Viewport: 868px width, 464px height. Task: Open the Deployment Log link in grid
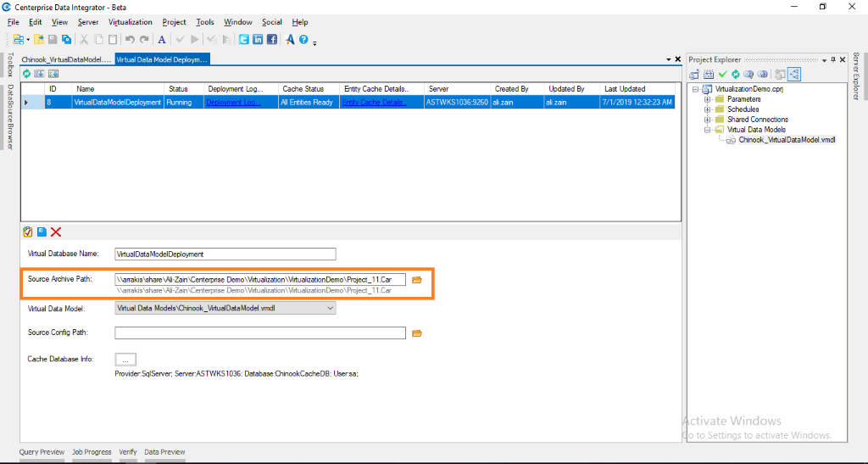click(x=234, y=103)
